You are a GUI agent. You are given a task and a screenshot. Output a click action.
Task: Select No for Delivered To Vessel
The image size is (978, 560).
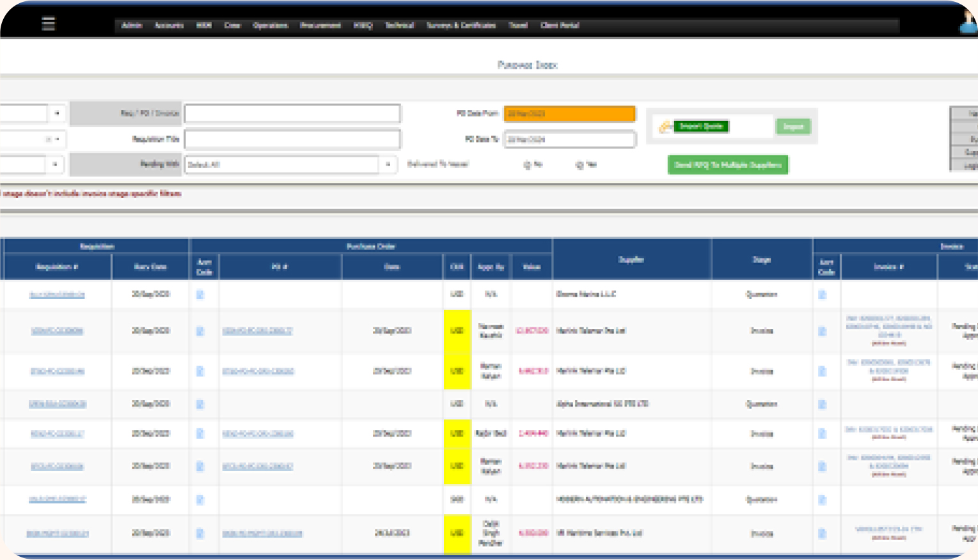pos(528,165)
